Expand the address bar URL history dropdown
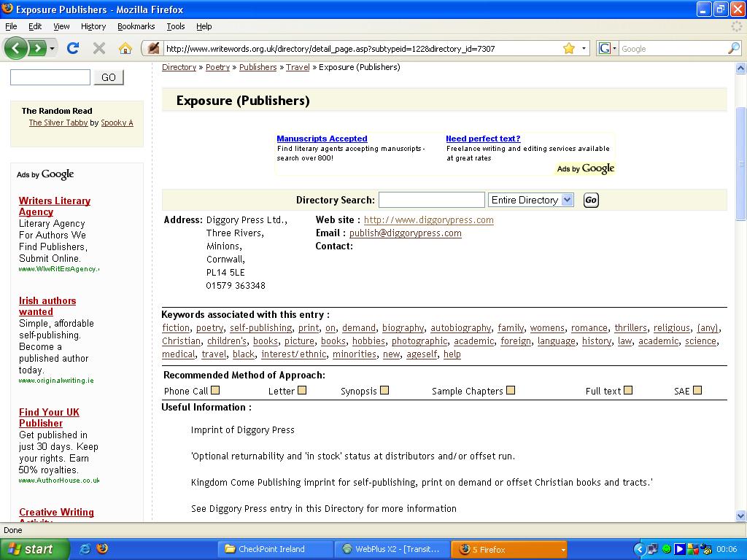Image resolution: width=747 pixels, height=560 pixels. click(584, 48)
